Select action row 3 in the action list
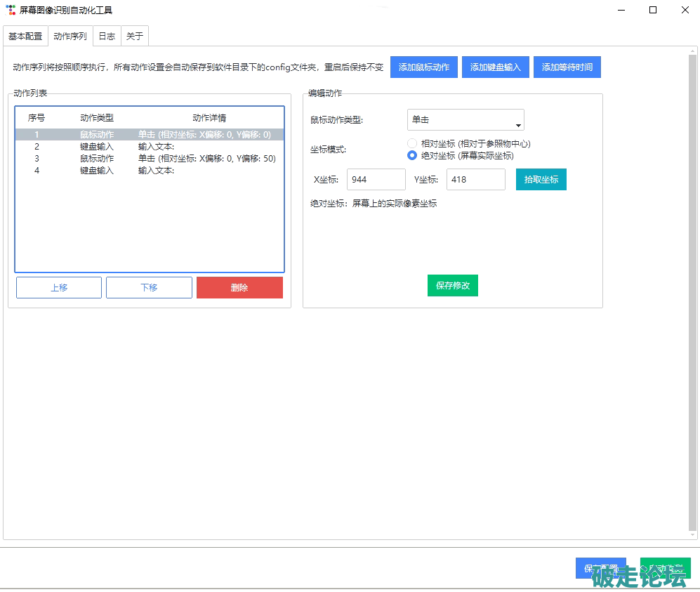The height and width of the screenshot is (592, 700). (149, 159)
